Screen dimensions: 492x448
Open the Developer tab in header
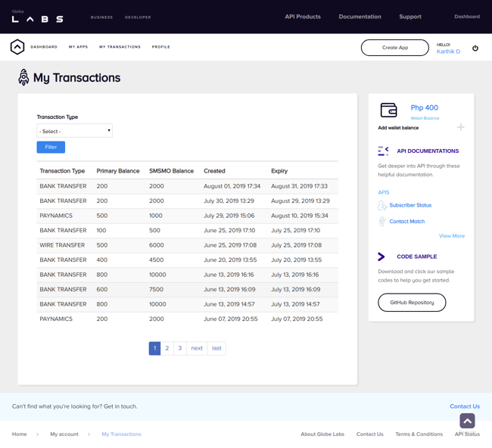click(138, 17)
